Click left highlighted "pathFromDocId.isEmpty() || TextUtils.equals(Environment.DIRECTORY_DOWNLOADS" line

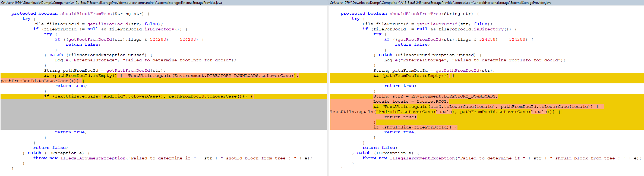(x=172, y=76)
